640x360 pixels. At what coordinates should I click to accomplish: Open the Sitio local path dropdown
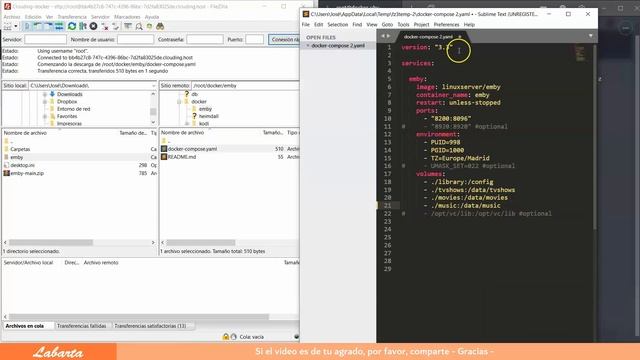click(153, 86)
